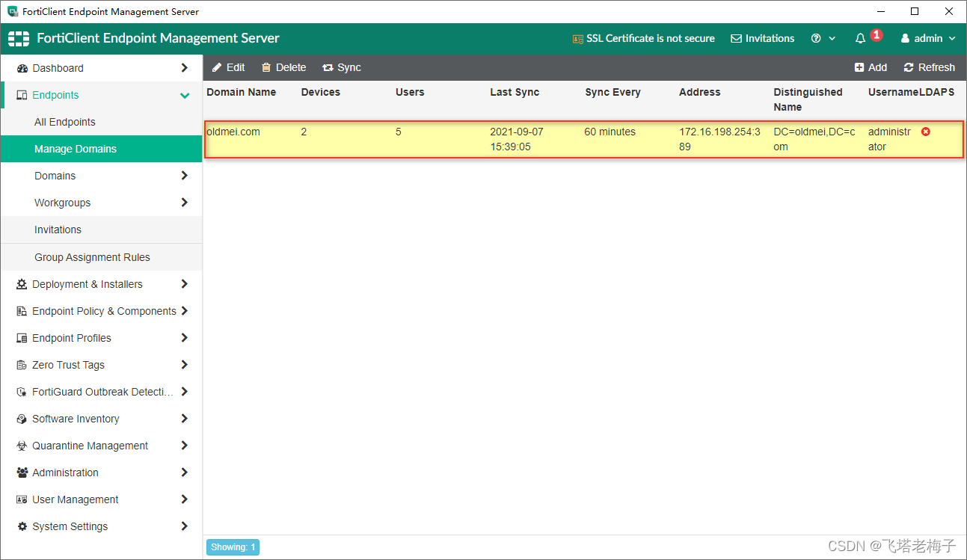The height and width of the screenshot is (560, 967).
Task: Click the Endpoints monitor icon
Action: tap(22, 95)
